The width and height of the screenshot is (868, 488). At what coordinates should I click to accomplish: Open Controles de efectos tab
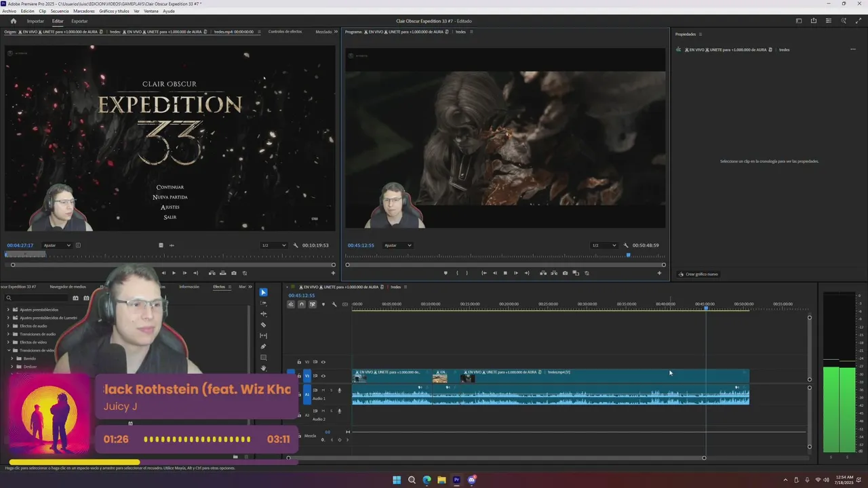(x=285, y=32)
